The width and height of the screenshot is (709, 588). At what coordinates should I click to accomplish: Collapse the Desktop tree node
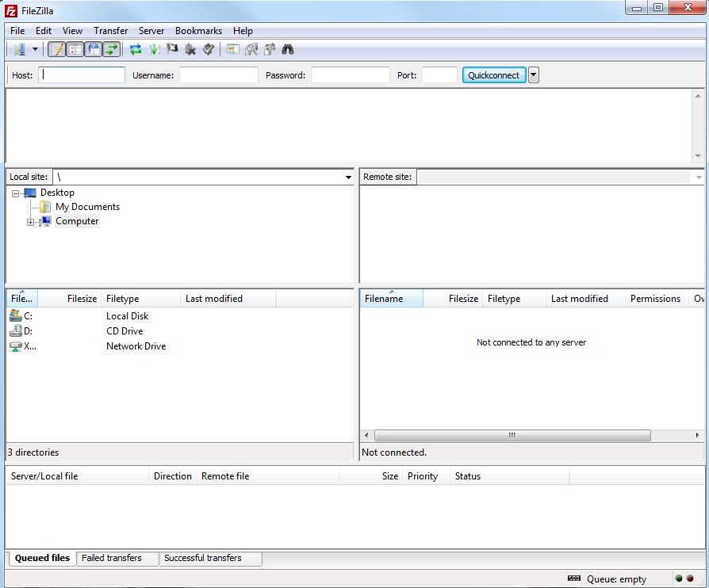pos(15,193)
